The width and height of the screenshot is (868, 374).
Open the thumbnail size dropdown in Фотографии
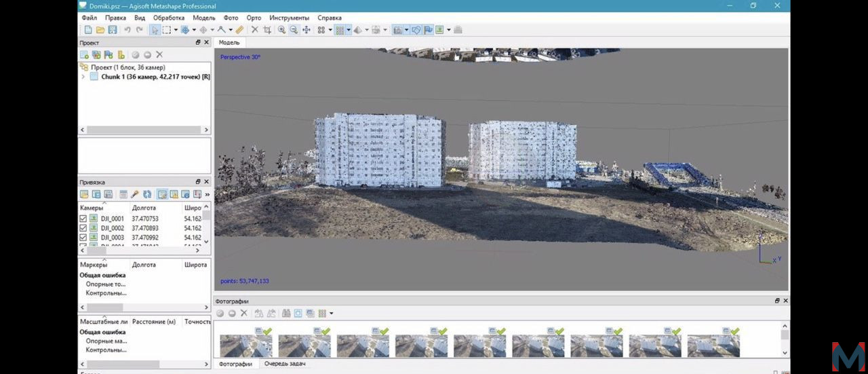pyautogui.click(x=331, y=313)
